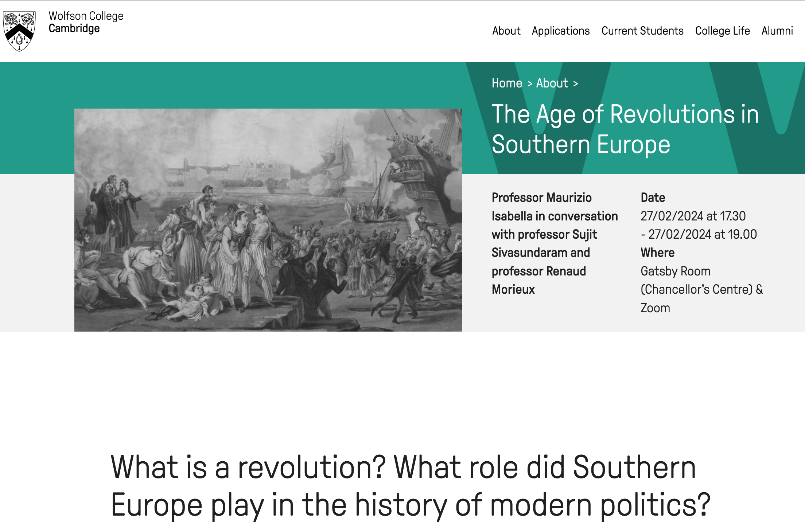The width and height of the screenshot is (805, 532).
Task: Open the About menu in the navigation bar
Action: click(506, 31)
